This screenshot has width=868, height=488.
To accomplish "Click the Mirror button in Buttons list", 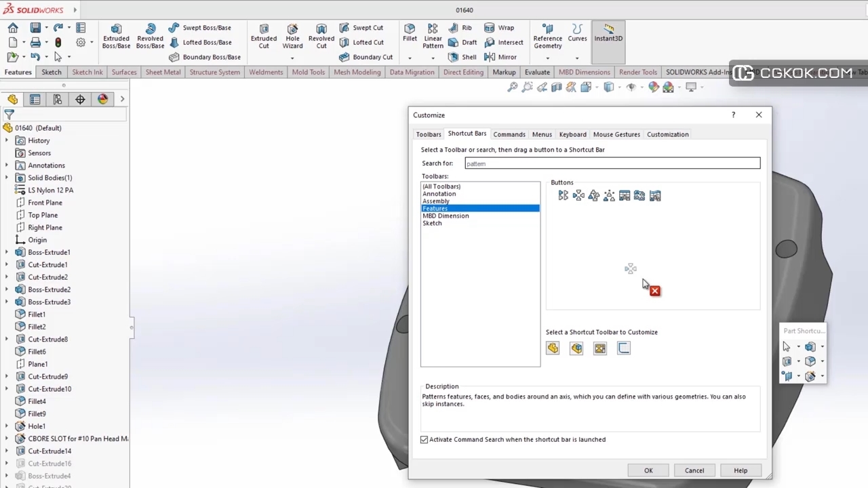I will click(563, 196).
